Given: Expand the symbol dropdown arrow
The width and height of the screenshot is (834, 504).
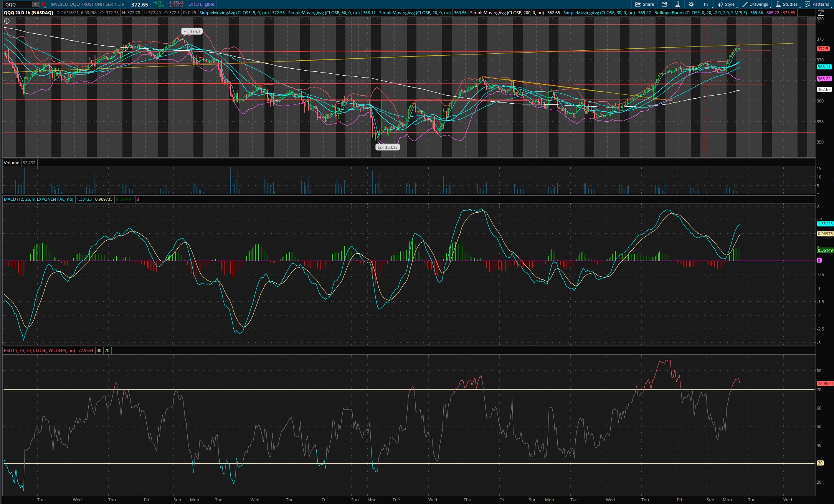Looking at the screenshot, I should click(35, 4).
